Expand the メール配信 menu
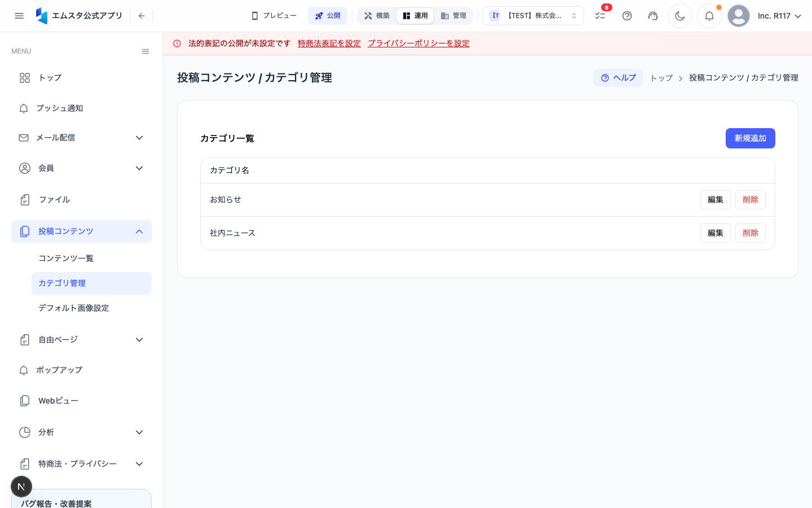 (x=81, y=138)
